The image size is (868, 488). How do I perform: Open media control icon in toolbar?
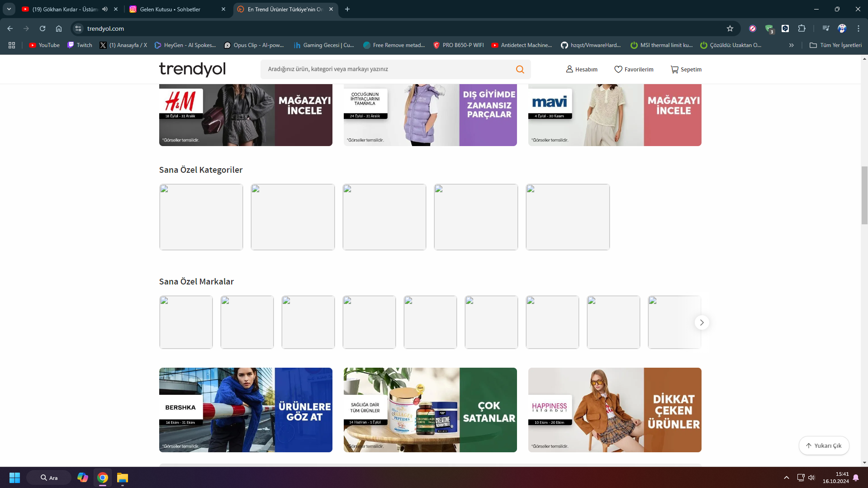click(825, 28)
